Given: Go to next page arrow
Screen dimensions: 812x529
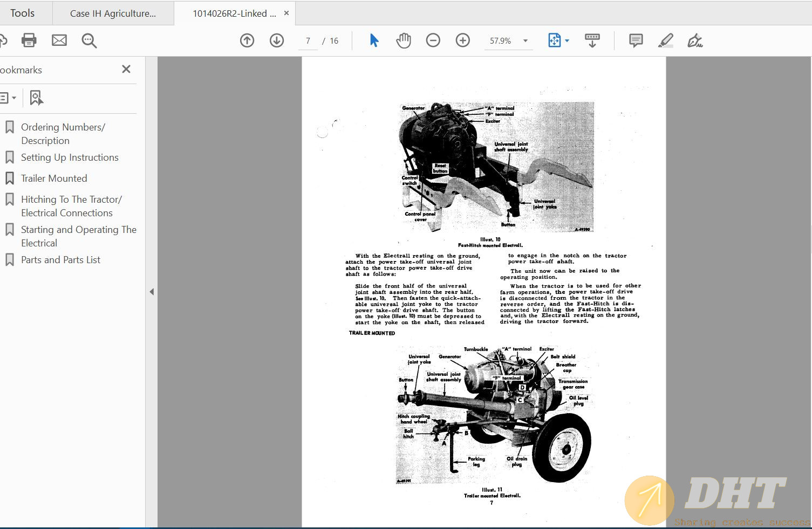Looking at the screenshot, I should [277, 40].
